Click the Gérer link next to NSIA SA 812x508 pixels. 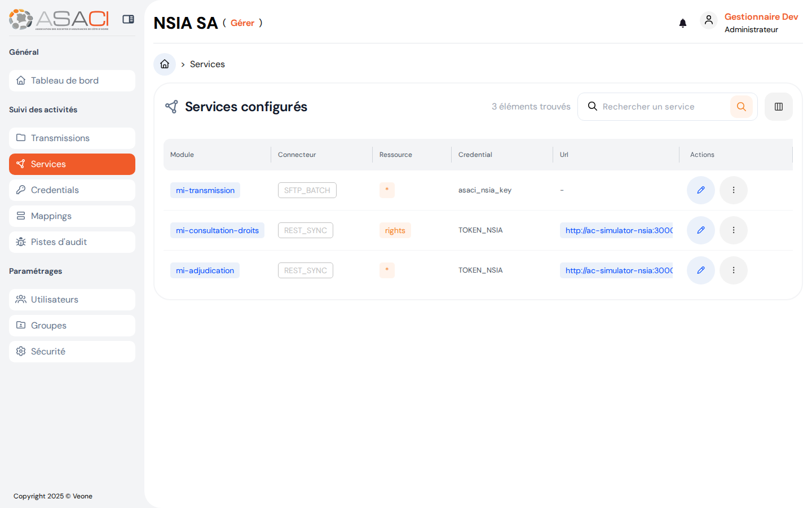click(x=243, y=23)
